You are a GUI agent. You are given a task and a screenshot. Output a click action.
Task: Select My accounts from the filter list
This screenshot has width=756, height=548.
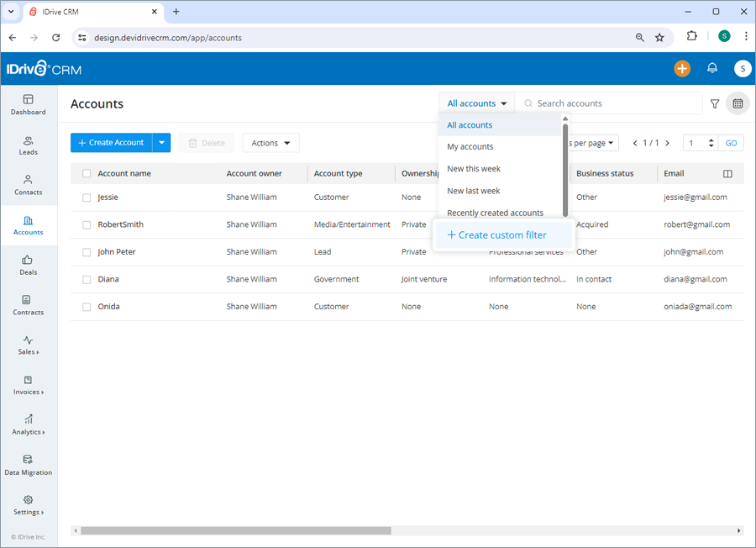(x=470, y=146)
